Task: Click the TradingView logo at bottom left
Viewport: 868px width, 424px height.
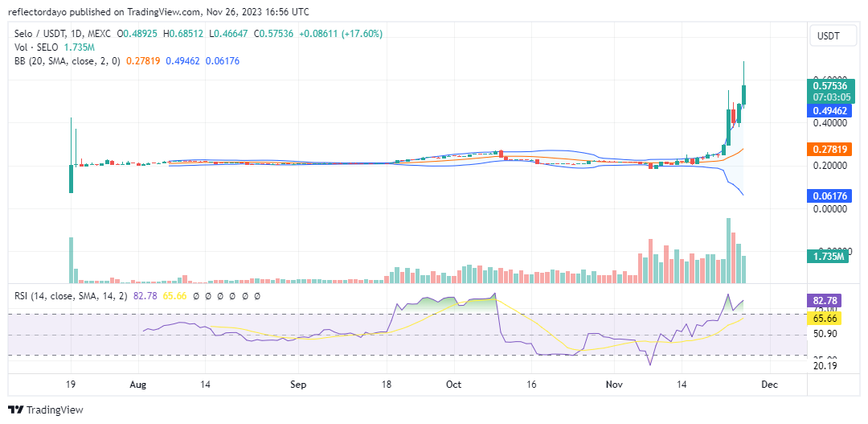Action: (47, 410)
